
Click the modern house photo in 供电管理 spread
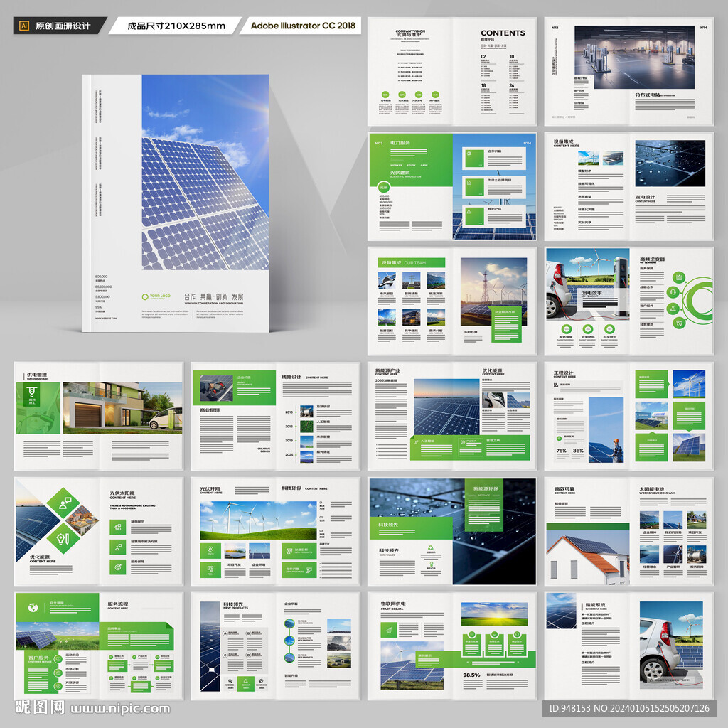122,408
